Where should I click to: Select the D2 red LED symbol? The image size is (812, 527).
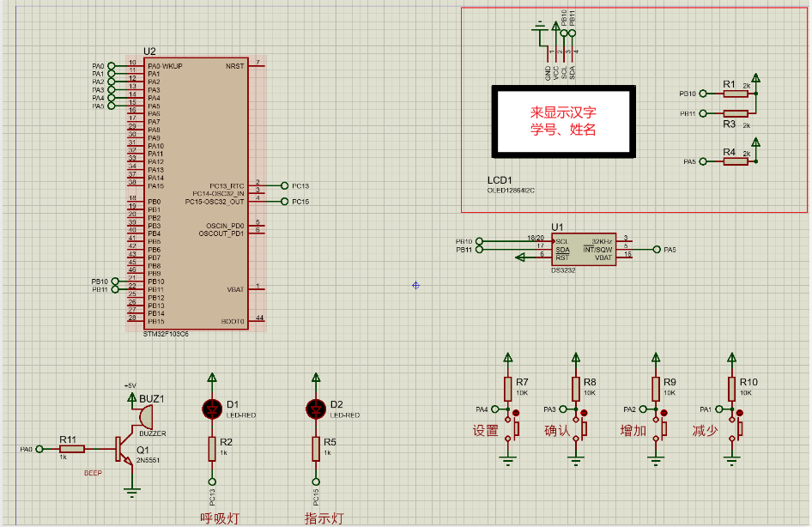pos(316,409)
